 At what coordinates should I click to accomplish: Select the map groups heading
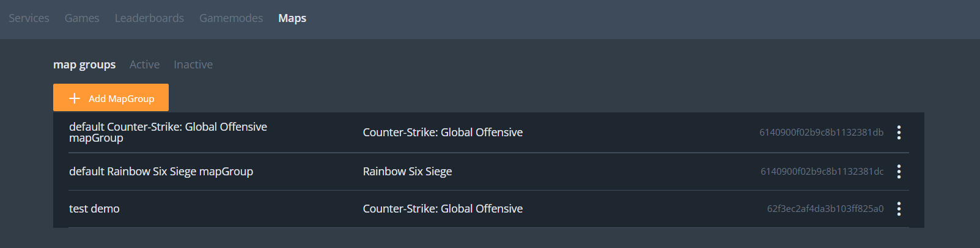(84, 65)
